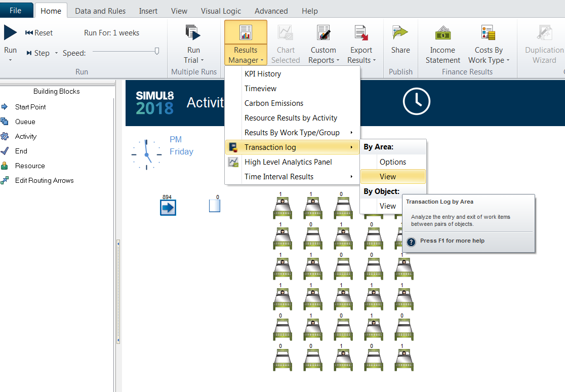Choose Timeview in Results Manager menu
Screen dimensions: 565x392
pyautogui.click(x=292, y=89)
